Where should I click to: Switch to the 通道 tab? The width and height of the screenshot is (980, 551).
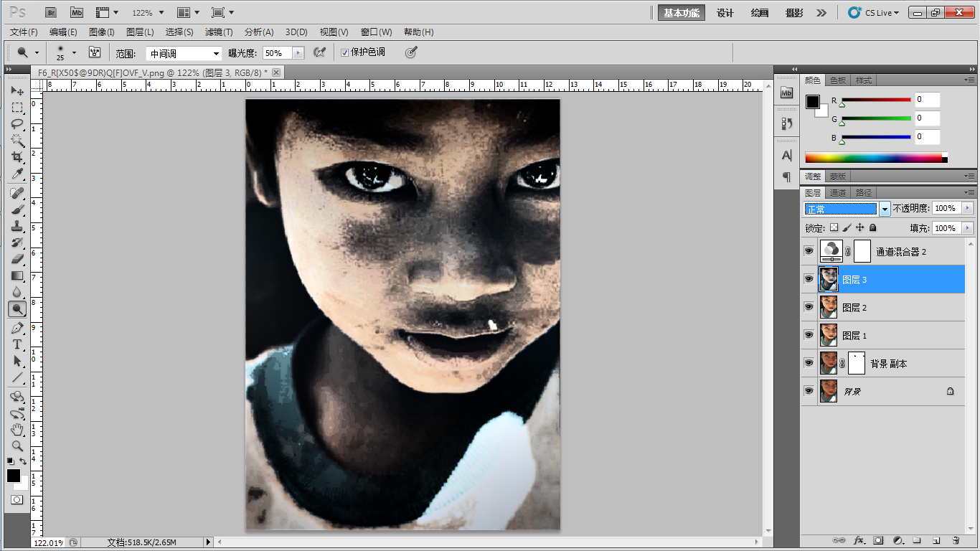click(838, 193)
